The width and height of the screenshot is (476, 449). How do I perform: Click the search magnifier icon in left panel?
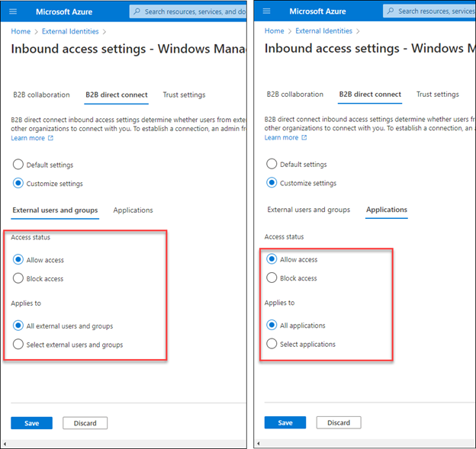137,11
